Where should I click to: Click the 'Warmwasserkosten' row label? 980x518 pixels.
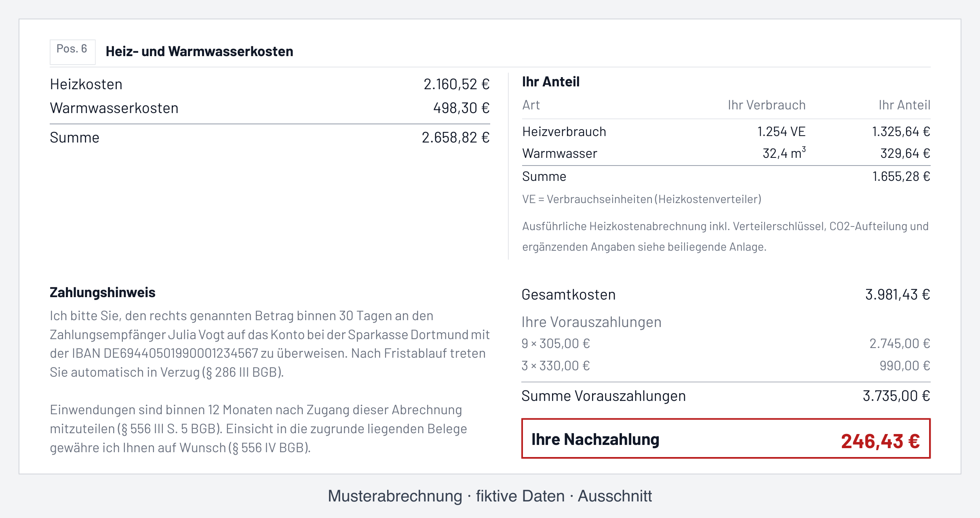(114, 108)
